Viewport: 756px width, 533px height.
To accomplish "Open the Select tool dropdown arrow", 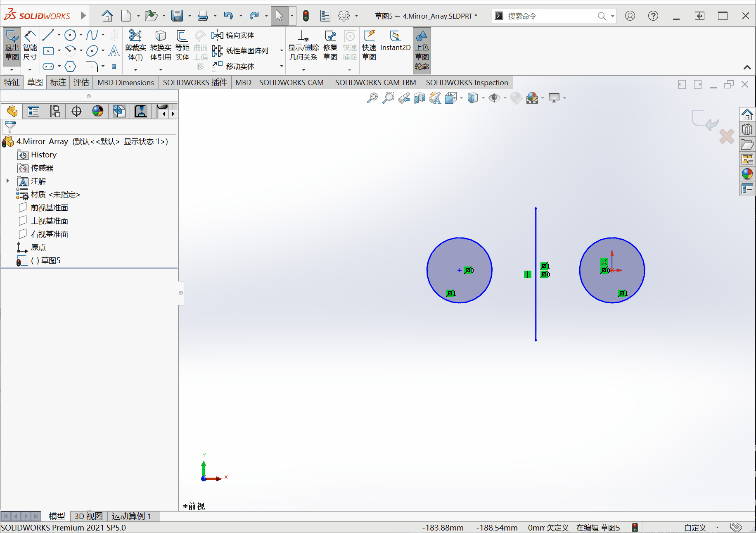I will click(x=292, y=16).
